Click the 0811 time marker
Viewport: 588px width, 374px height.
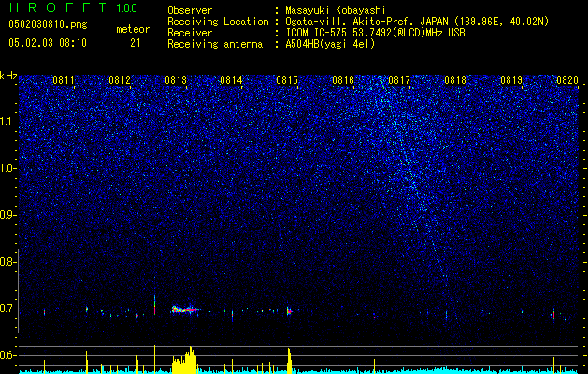point(64,80)
